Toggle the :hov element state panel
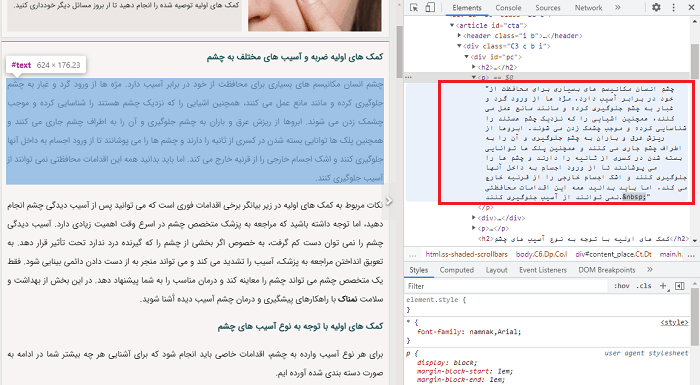Screen dimensions: 700x385 [621, 286]
